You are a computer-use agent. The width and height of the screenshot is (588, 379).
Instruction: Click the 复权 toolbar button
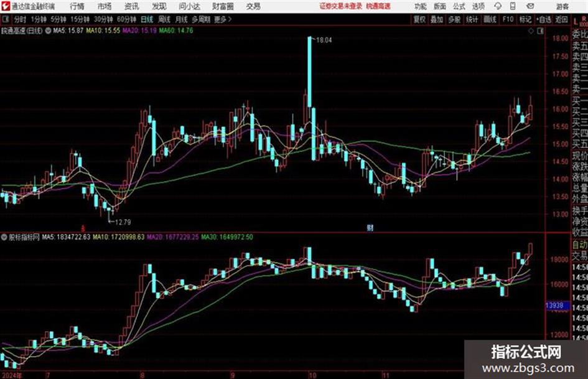tap(419, 19)
